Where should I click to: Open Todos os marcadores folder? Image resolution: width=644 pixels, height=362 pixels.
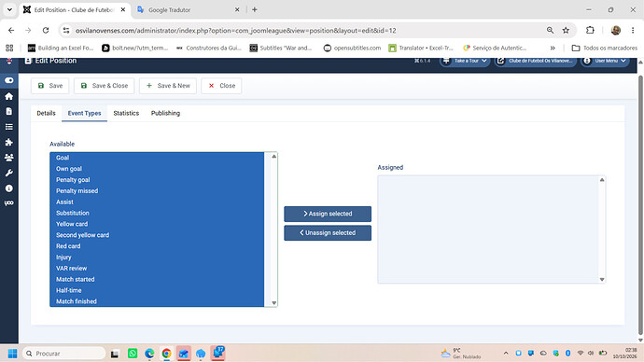click(x=605, y=48)
